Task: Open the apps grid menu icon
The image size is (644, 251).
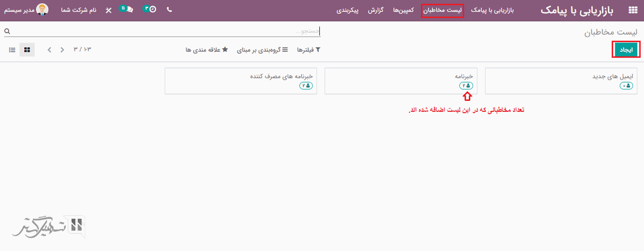Action: (x=633, y=10)
